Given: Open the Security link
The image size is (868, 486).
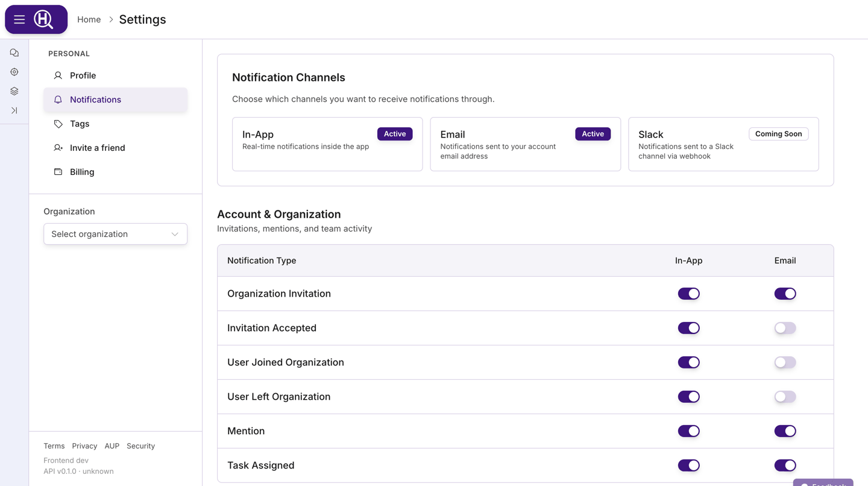Looking at the screenshot, I should (141, 446).
